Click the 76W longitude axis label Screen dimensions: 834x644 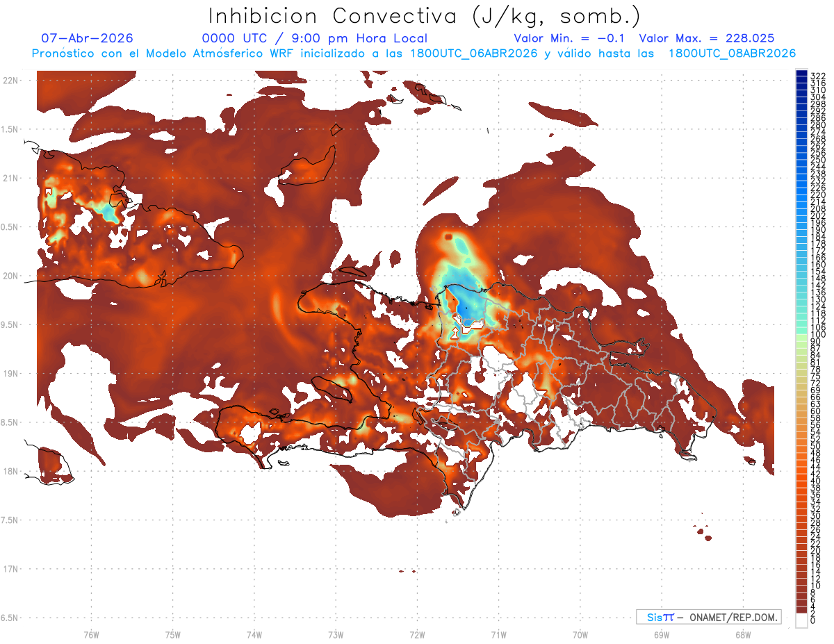[x=91, y=634]
